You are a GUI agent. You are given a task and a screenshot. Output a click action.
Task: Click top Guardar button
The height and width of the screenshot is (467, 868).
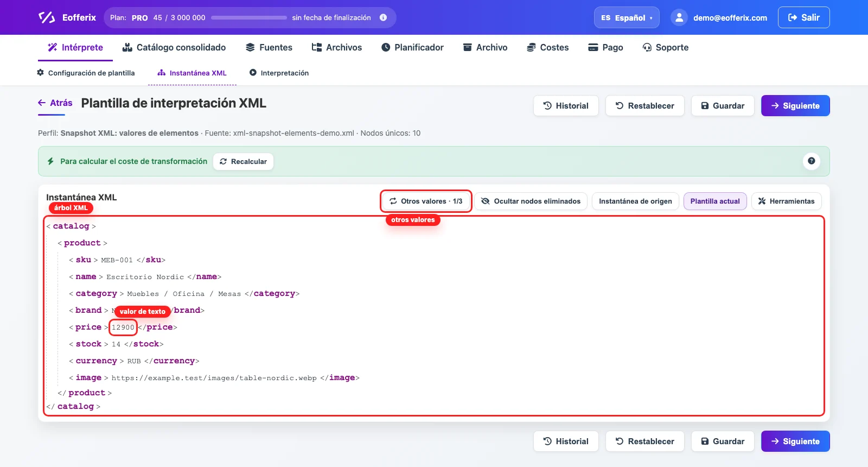(x=723, y=106)
